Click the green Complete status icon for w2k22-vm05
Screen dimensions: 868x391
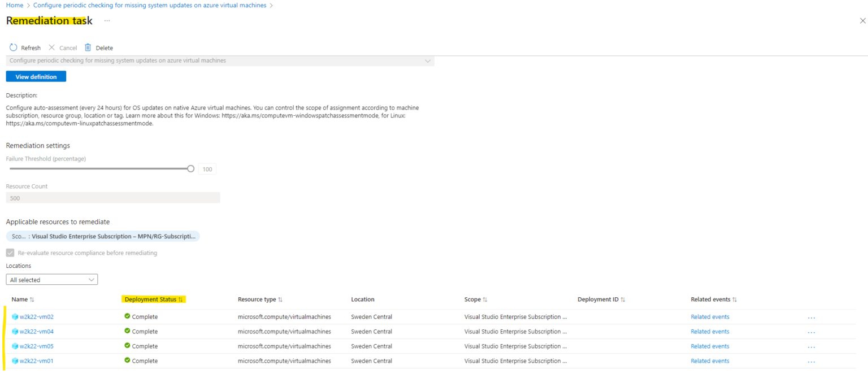coord(127,346)
